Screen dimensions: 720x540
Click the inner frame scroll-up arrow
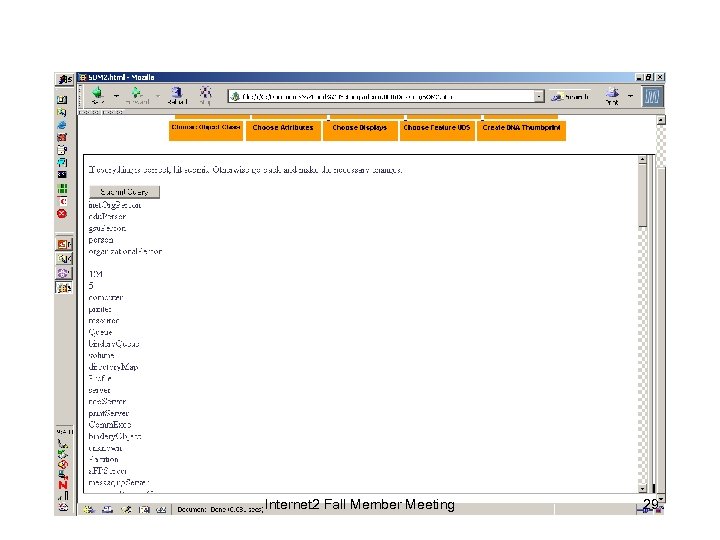[642, 160]
